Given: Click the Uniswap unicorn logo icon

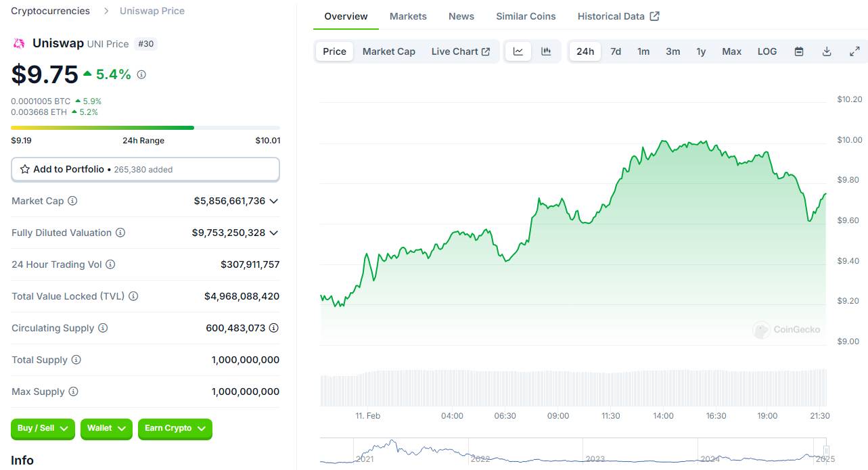Looking at the screenshot, I should 18,44.
